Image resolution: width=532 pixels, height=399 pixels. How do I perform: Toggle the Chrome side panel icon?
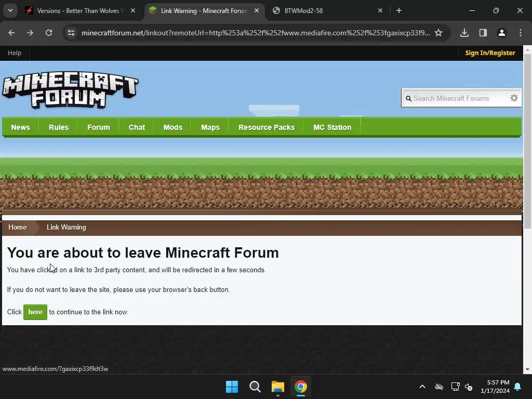(x=483, y=33)
